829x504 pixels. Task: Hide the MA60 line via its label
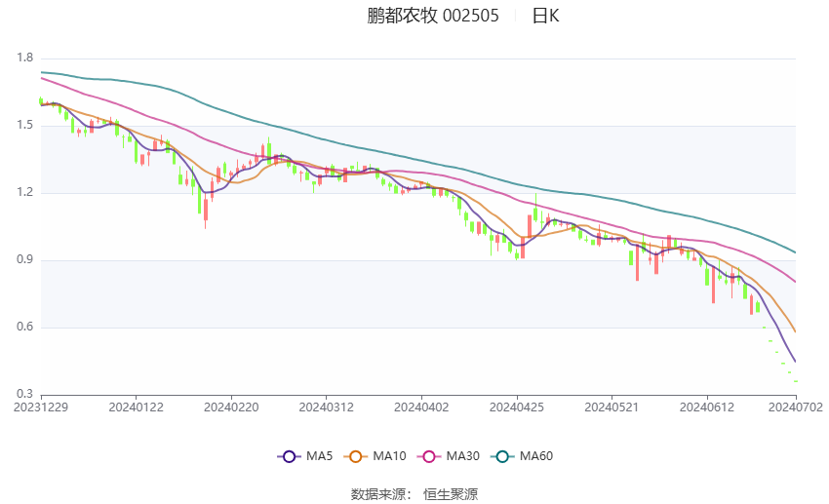[x=536, y=456]
